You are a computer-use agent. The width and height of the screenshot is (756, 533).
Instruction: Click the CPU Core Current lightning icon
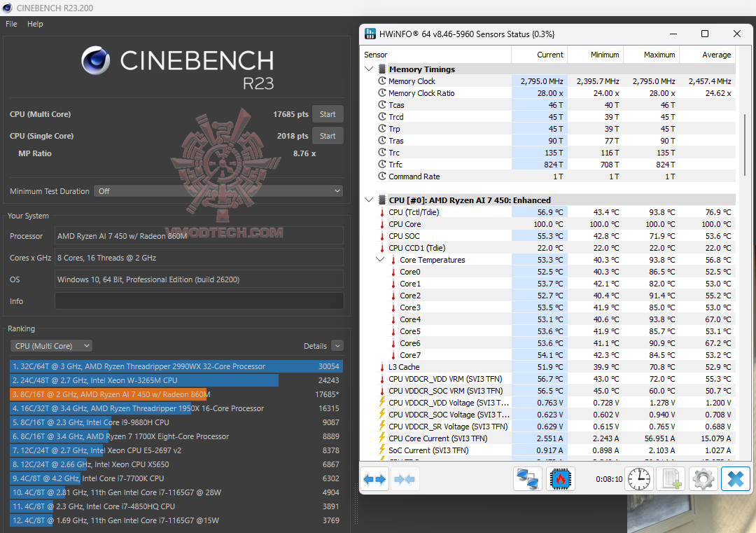[382, 438]
